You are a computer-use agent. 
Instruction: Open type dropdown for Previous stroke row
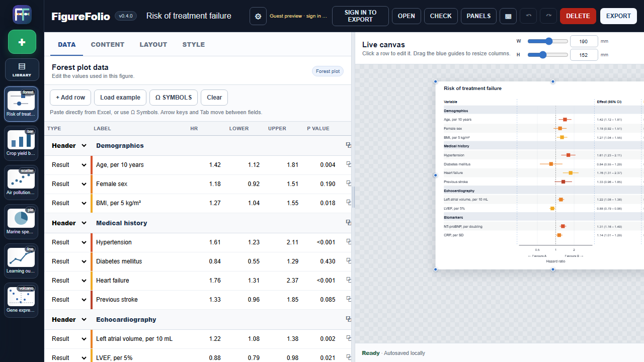tap(69, 300)
